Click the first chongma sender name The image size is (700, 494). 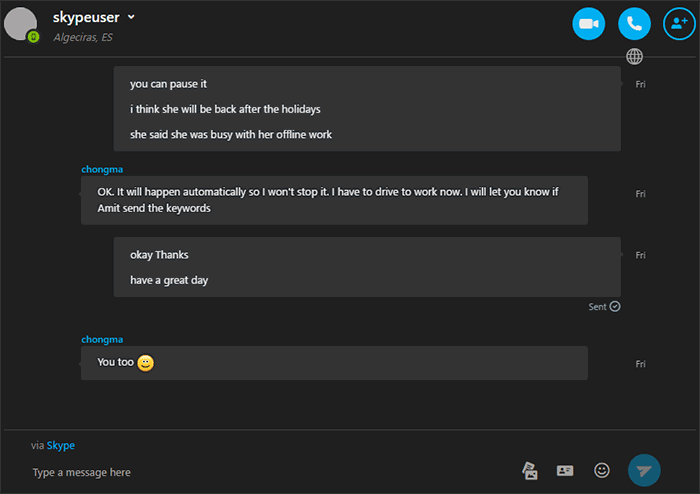[x=102, y=170]
